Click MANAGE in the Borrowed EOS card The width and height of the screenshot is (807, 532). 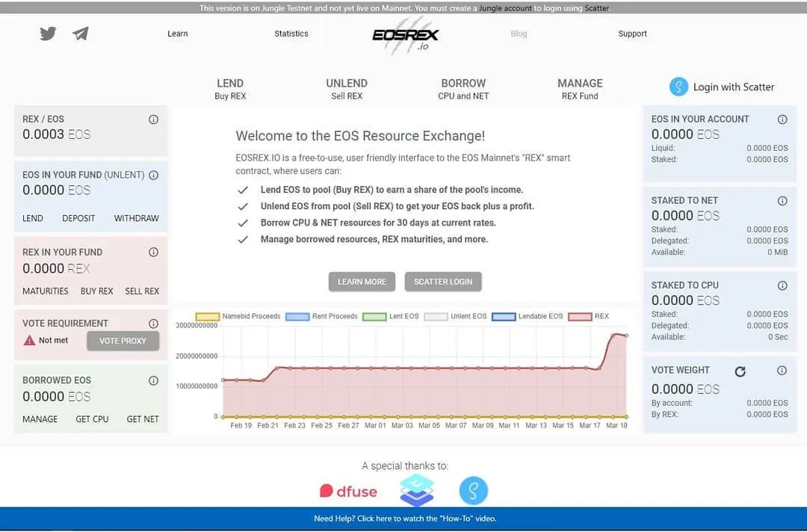(40, 419)
